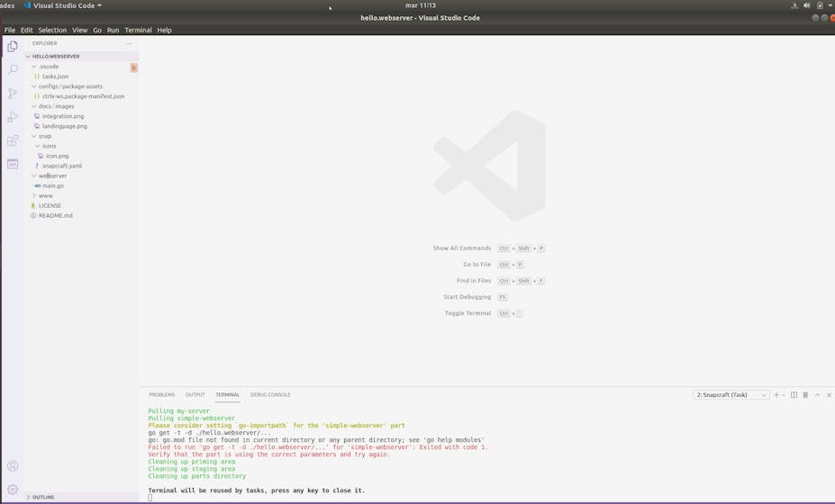
Task: Open the Source Control view
Action: (13, 93)
